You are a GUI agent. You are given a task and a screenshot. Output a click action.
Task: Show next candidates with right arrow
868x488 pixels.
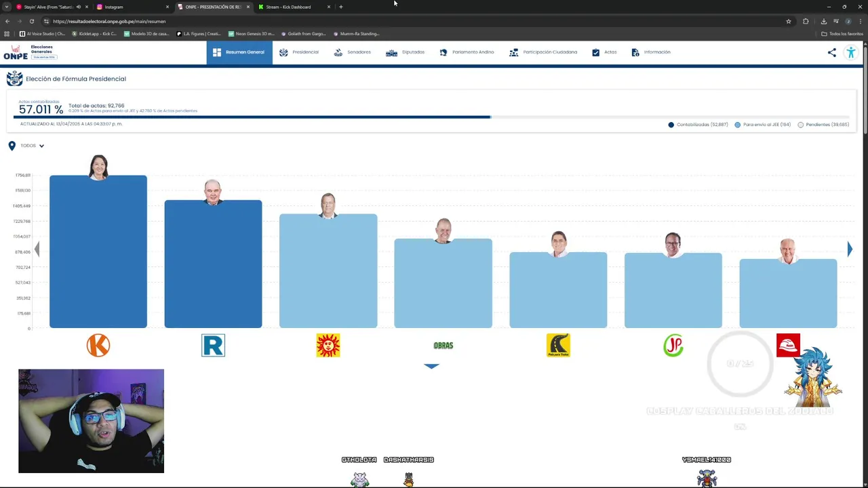click(850, 249)
